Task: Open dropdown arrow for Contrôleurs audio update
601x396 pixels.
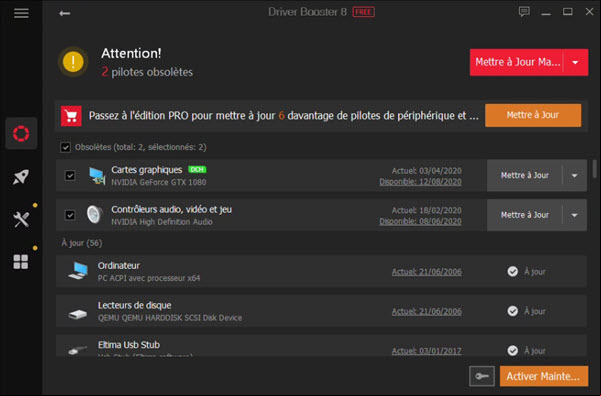Action: click(574, 215)
